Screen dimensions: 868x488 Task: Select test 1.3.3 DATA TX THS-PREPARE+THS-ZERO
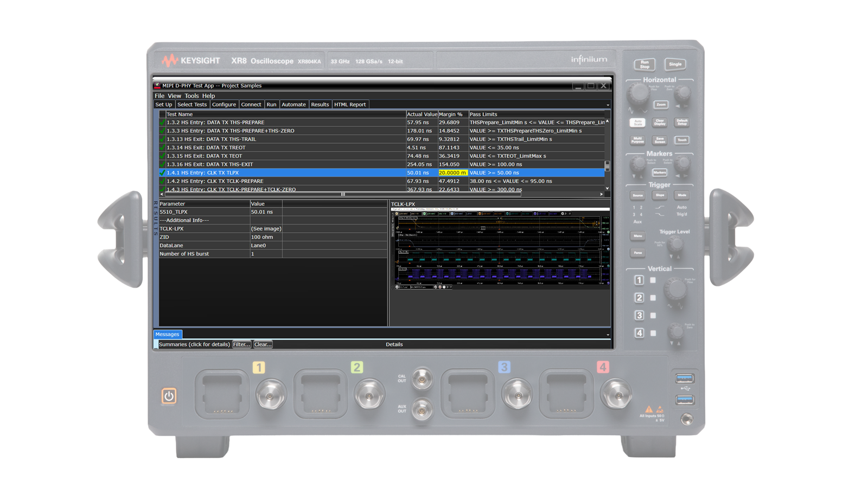382,131
